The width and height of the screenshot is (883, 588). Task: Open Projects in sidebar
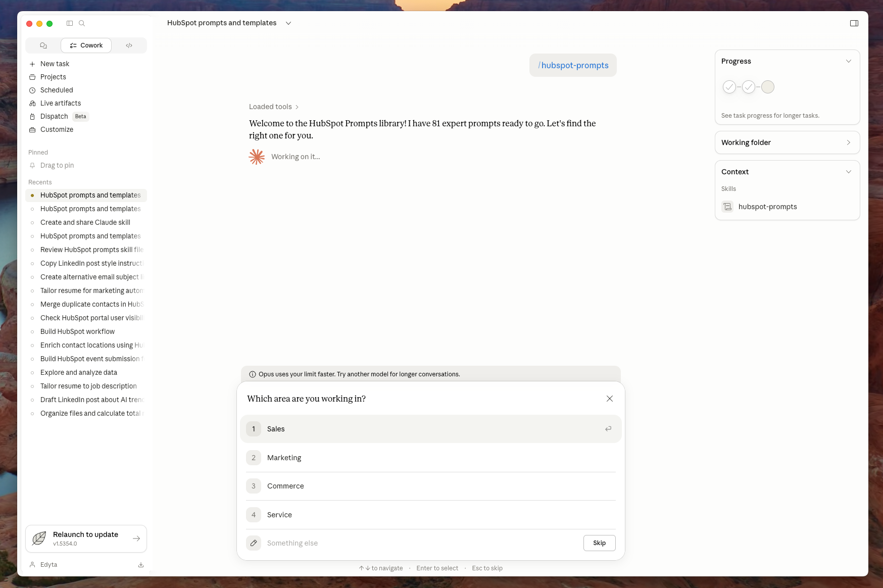(86, 77)
